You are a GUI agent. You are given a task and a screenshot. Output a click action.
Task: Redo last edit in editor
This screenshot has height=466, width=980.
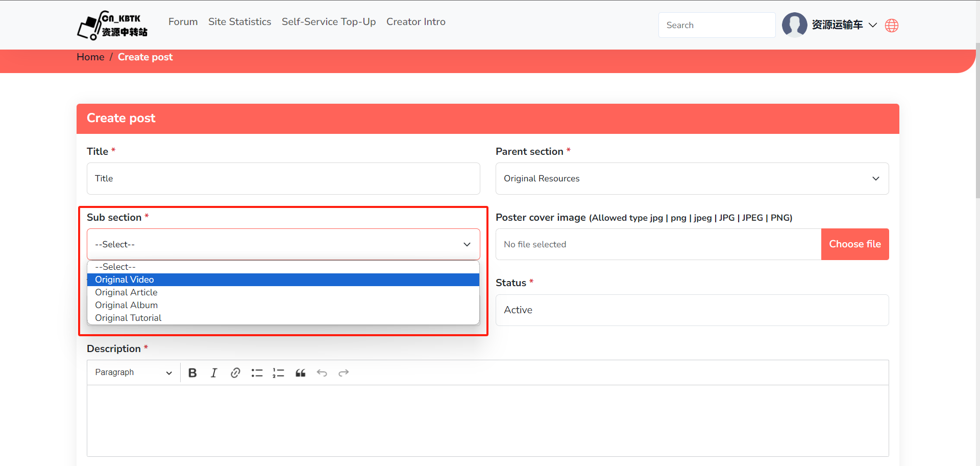coord(344,373)
